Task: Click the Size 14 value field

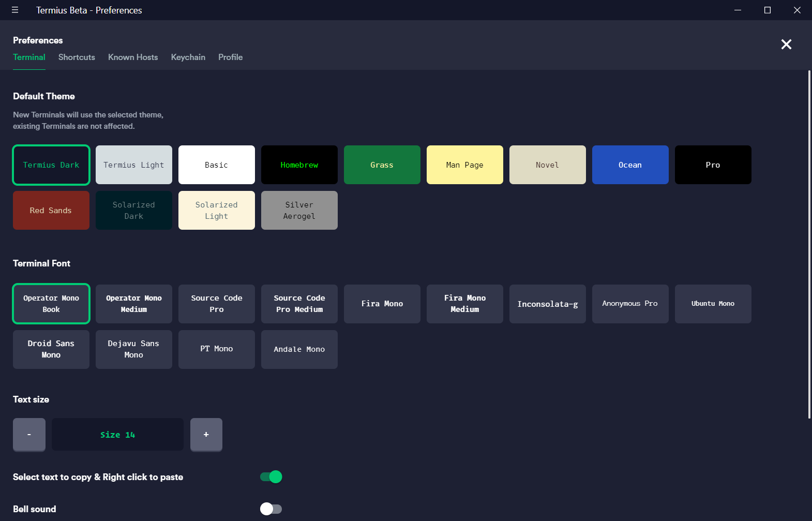Action: pos(117,435)
